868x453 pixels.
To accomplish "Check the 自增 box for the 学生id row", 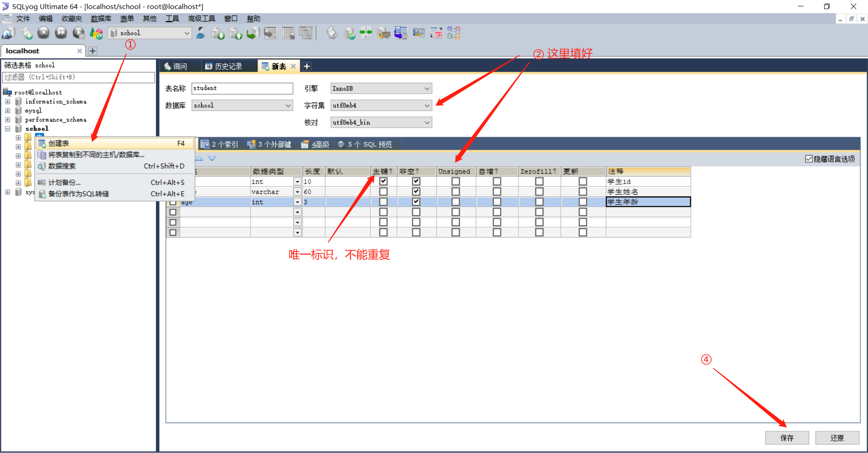I will coord(497,181).
